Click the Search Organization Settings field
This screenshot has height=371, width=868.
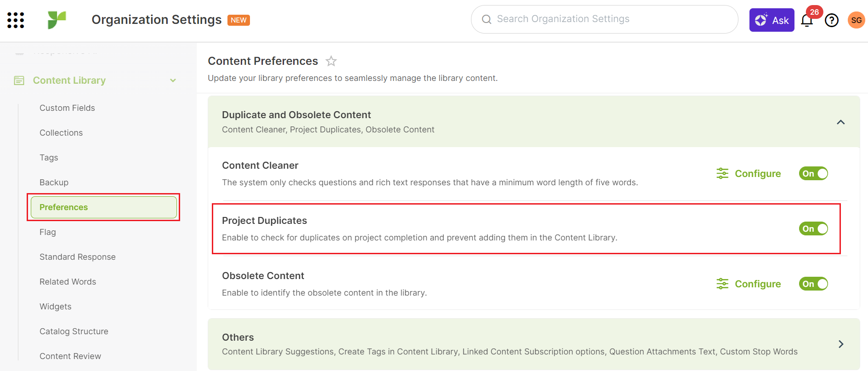[x=604, y=19]
